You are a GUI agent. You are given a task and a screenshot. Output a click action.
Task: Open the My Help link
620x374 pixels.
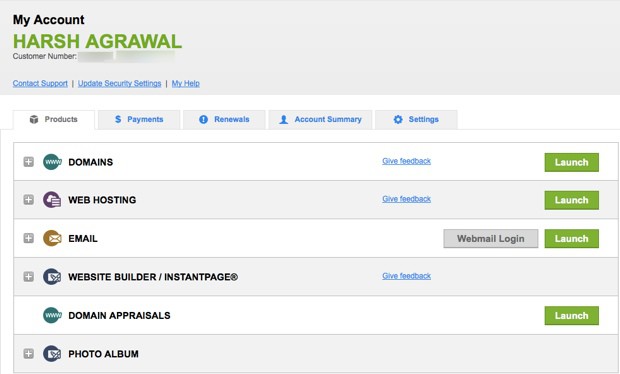[x=185, y=83]
